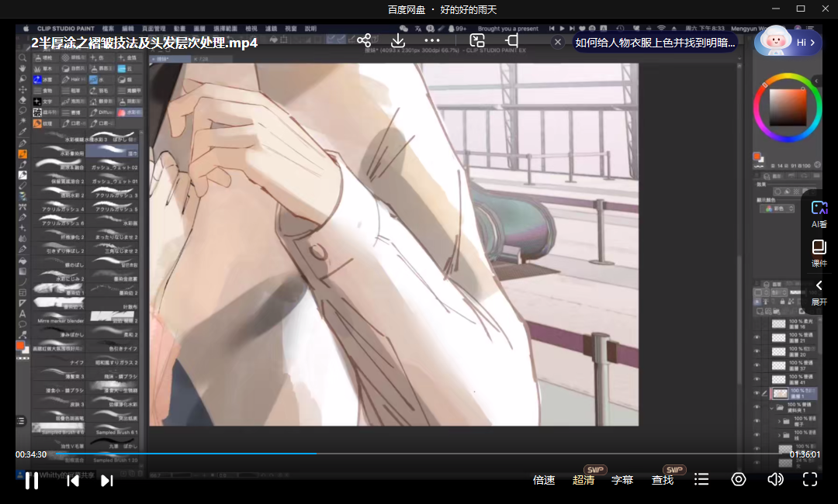Mute the video volume
The height and width of the screenshot is (504, 838).
point(775,479)
